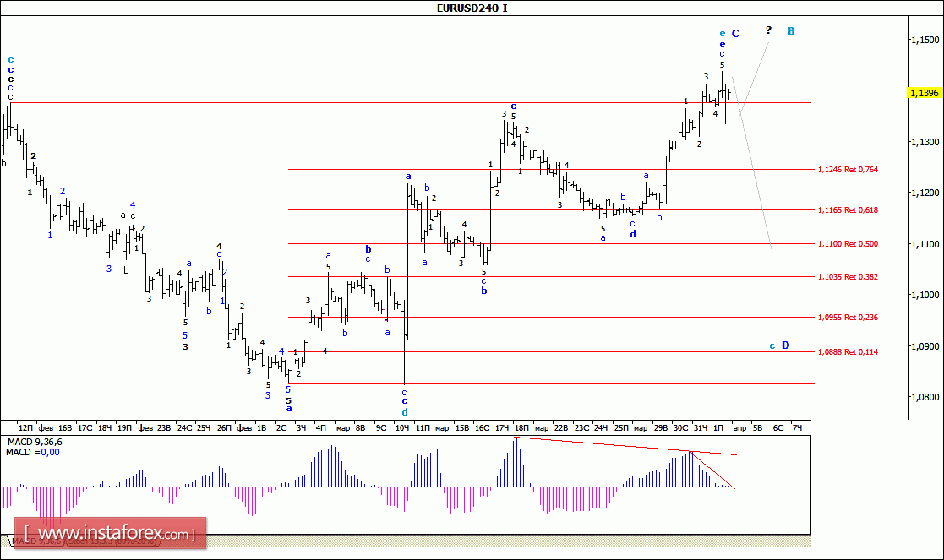Click the 10Ч date on time axis

401,427
